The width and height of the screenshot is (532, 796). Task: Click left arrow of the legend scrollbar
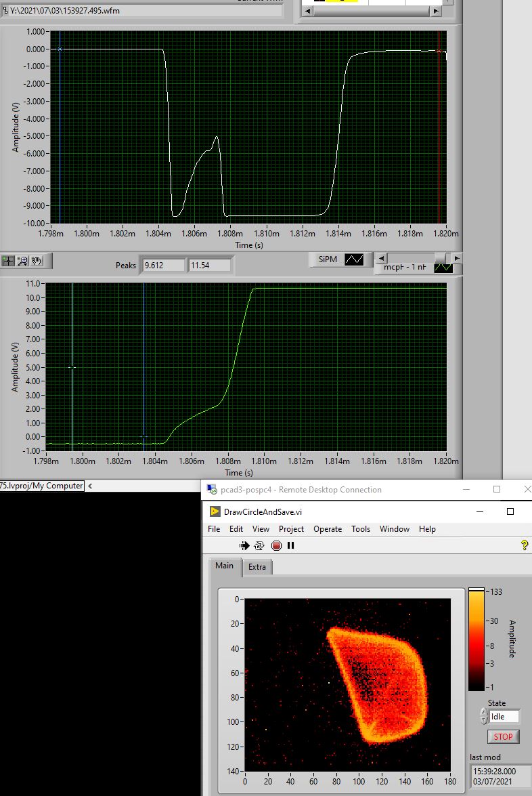tap(381, 258)
